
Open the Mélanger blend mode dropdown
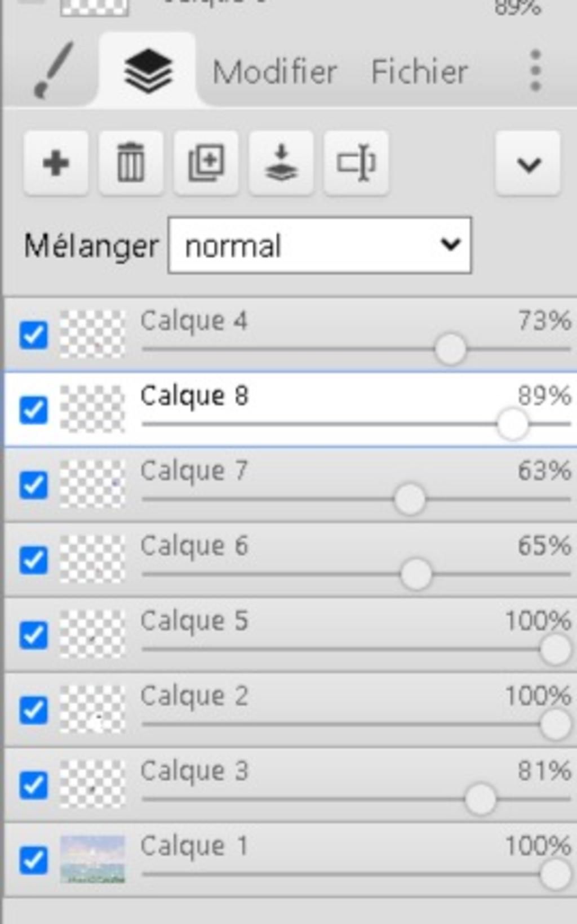point(319,245)
